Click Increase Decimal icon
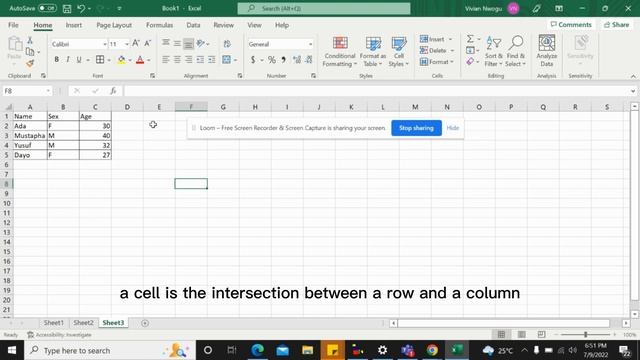This screenshot has width=640, height=360. (297, 60)
